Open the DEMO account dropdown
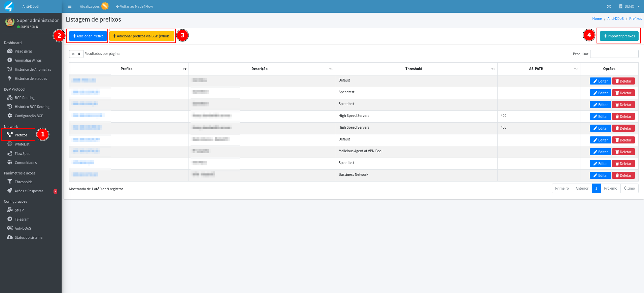644x293 pixels. click(x=629, y=6)
